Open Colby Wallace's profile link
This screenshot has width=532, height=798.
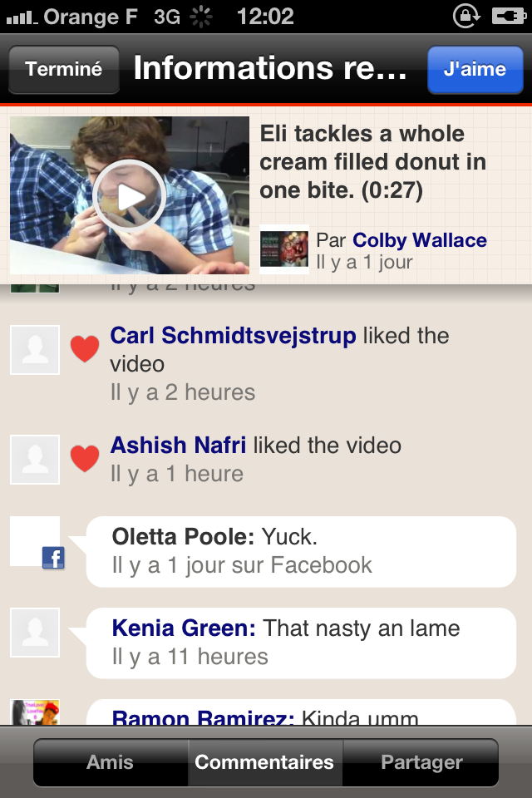pos(420,240)
